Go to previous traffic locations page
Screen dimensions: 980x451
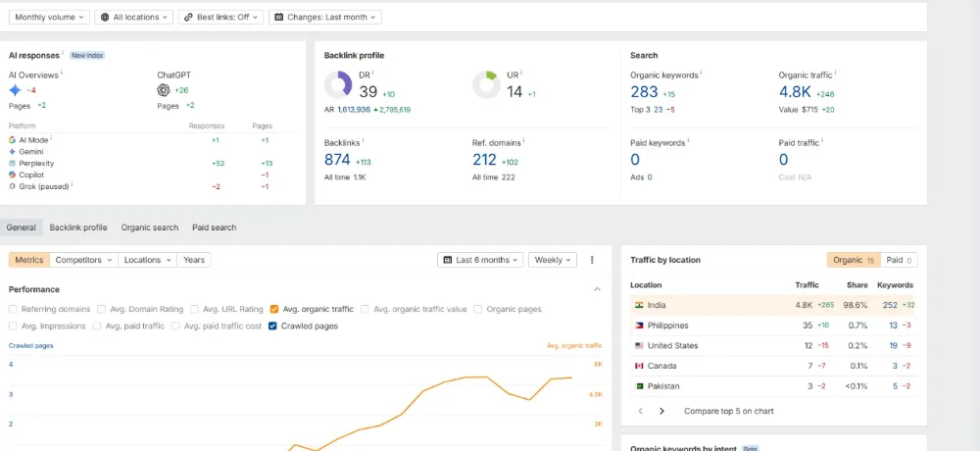641,411
